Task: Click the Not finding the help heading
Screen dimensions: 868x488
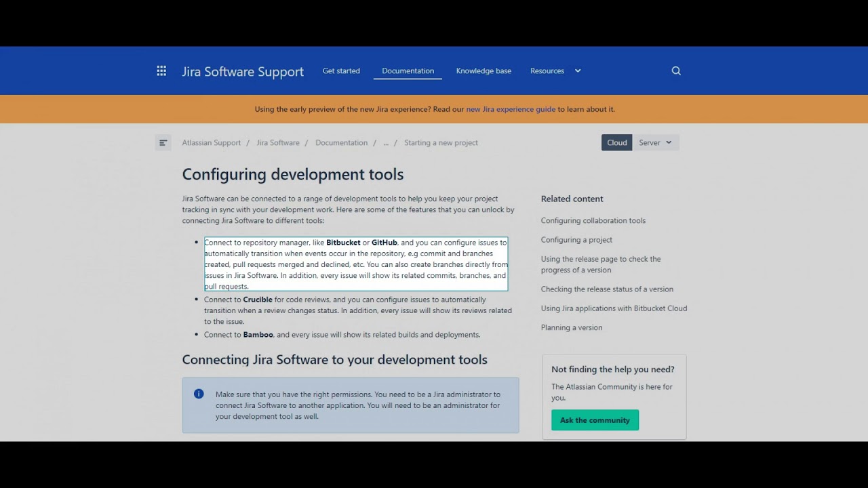Action: pos(613,369)
